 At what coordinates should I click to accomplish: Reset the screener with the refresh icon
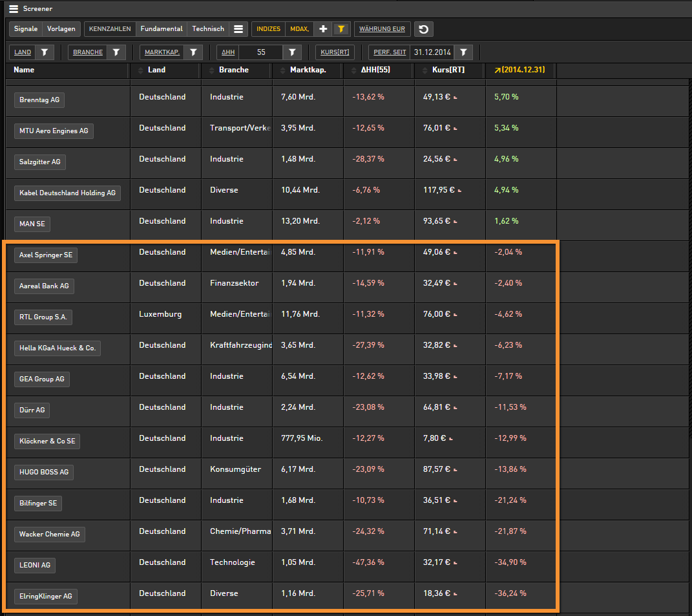pos(424,29)
